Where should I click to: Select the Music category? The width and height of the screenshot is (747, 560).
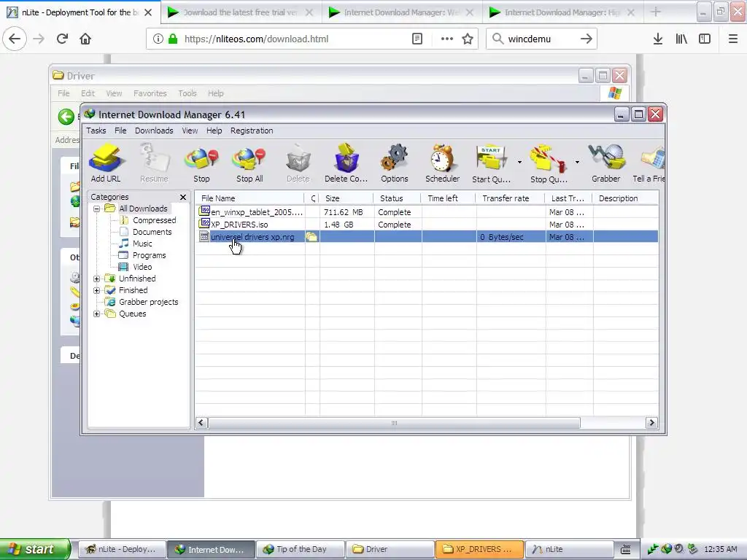[142, 244]
